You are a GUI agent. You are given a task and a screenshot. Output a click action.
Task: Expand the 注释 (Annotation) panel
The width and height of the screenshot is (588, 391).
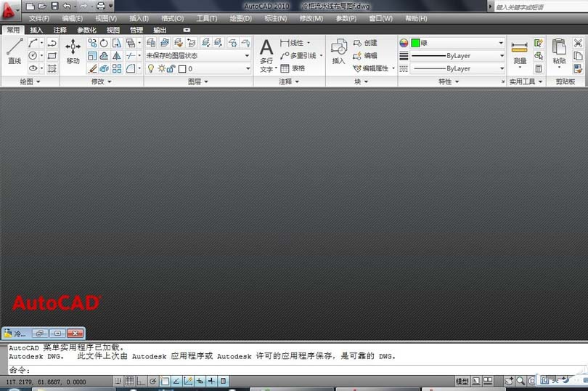tap(289, 81)
